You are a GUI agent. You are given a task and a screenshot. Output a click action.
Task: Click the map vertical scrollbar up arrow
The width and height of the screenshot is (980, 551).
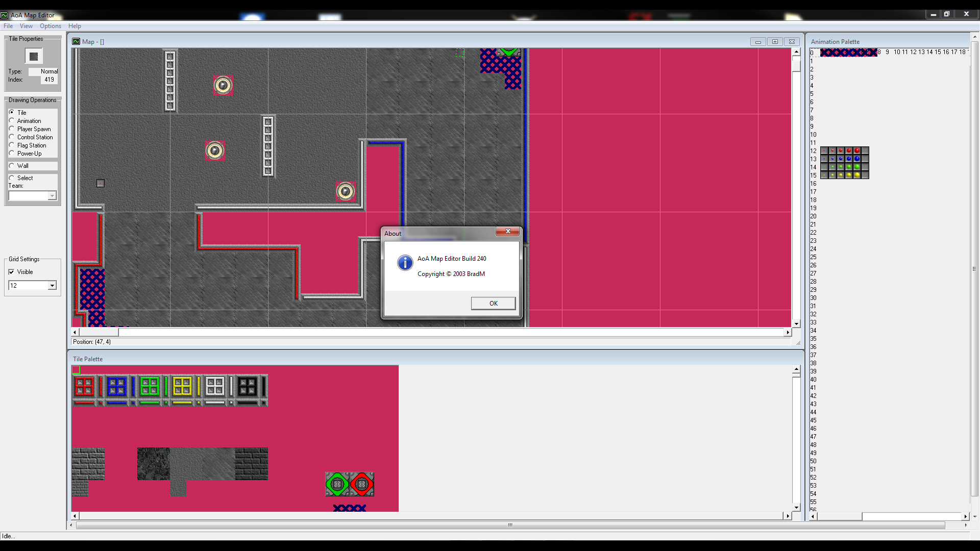796,52
